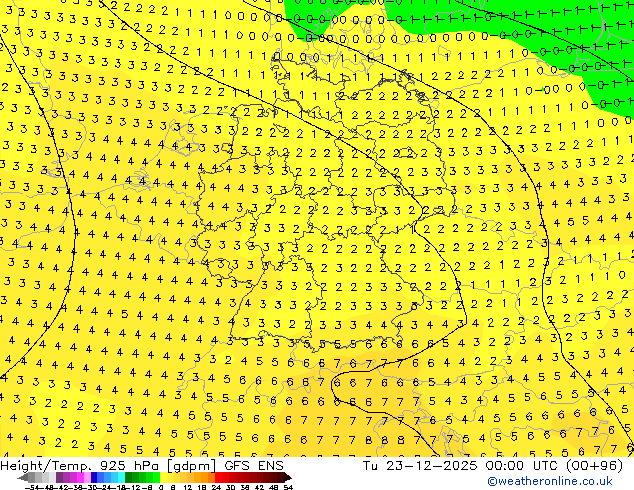Click the bright red legend segment above 24
Screen dimensions: 634x490
pyautogui.click(x=218, y=477)
